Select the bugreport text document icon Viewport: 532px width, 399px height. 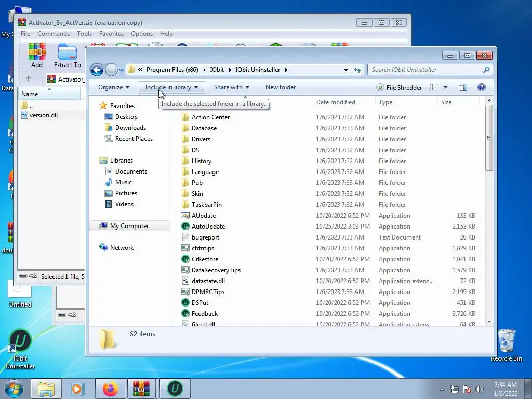pos(185,237)
